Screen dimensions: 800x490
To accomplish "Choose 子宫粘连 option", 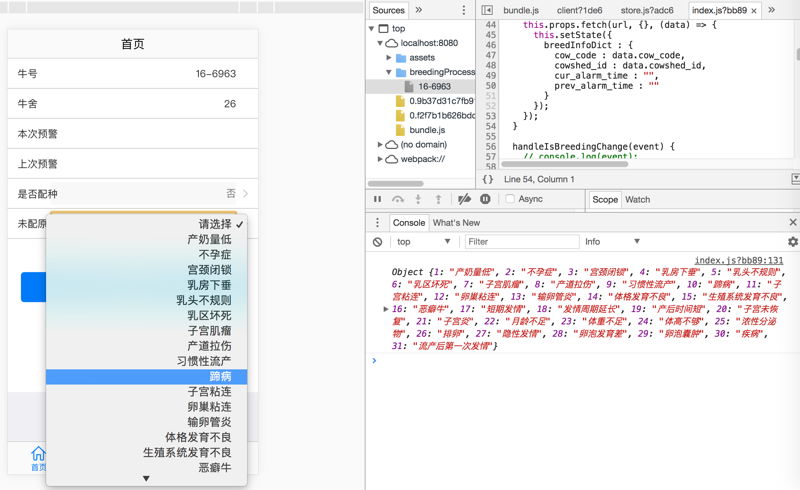I will point(146,391).
